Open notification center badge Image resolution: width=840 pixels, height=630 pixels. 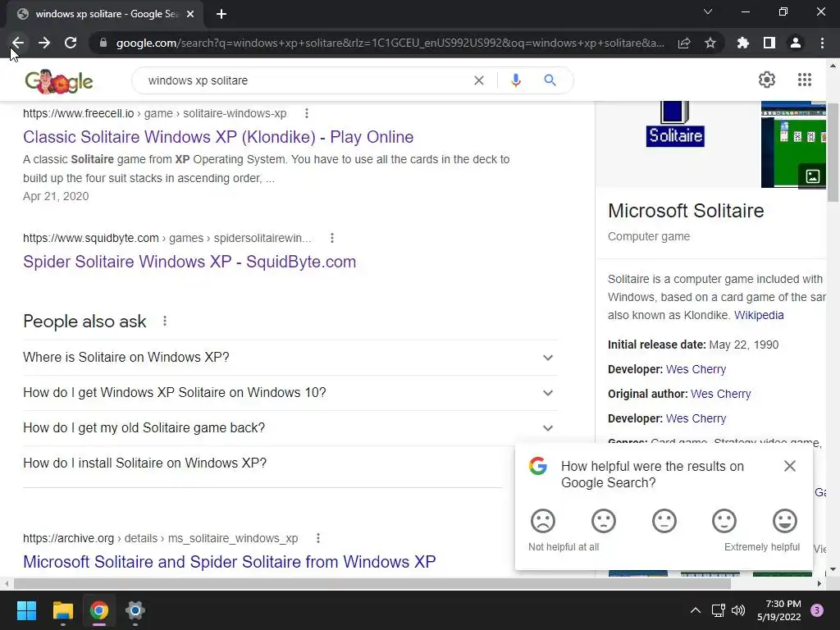tap(817, 610)
